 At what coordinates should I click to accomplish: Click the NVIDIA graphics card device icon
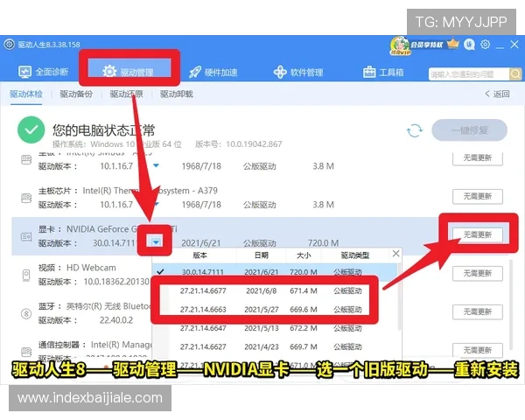[26, 237]
